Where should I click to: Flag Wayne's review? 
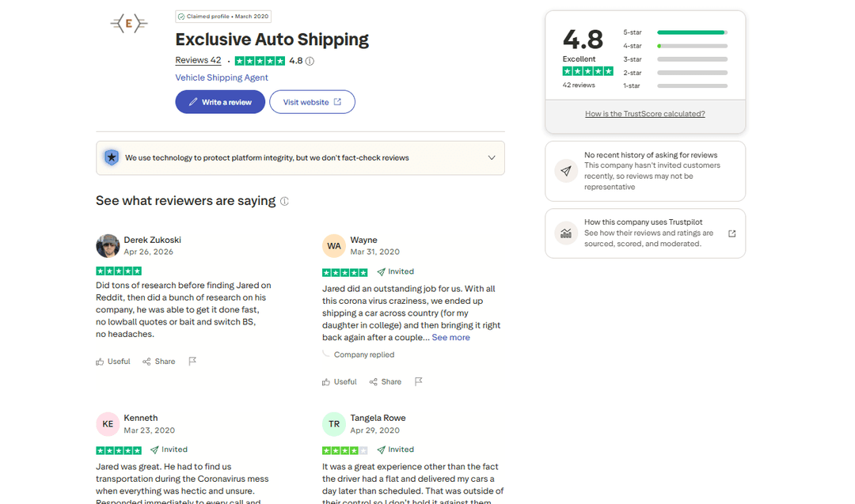point(418,382)
